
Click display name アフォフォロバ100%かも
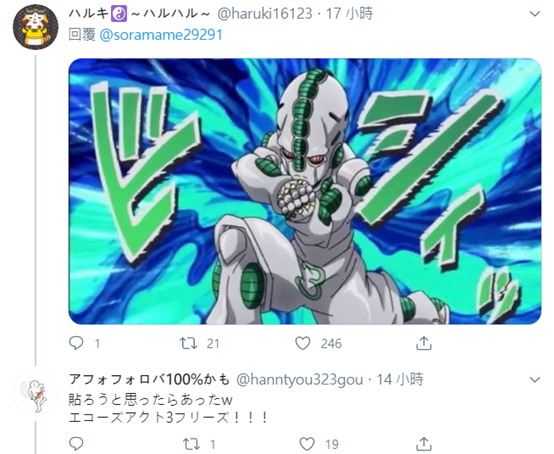tap(149, 379)
